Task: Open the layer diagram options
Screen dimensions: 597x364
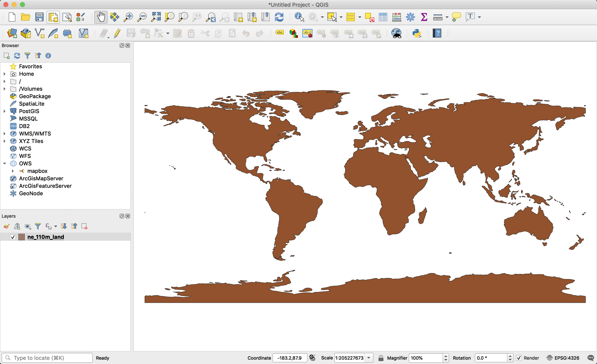Action: point(294,33)
